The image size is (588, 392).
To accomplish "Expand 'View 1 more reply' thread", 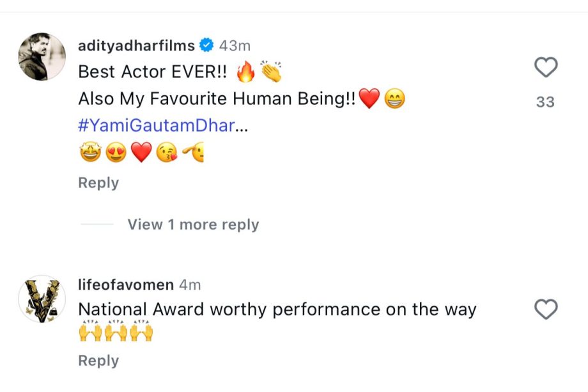I will pyautogui.click(x=193, y=224).
